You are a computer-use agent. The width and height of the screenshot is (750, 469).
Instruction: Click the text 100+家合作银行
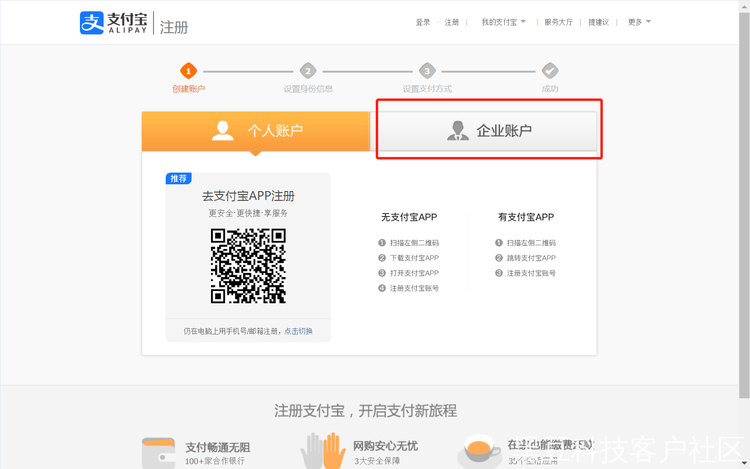(x=215, y=461)
